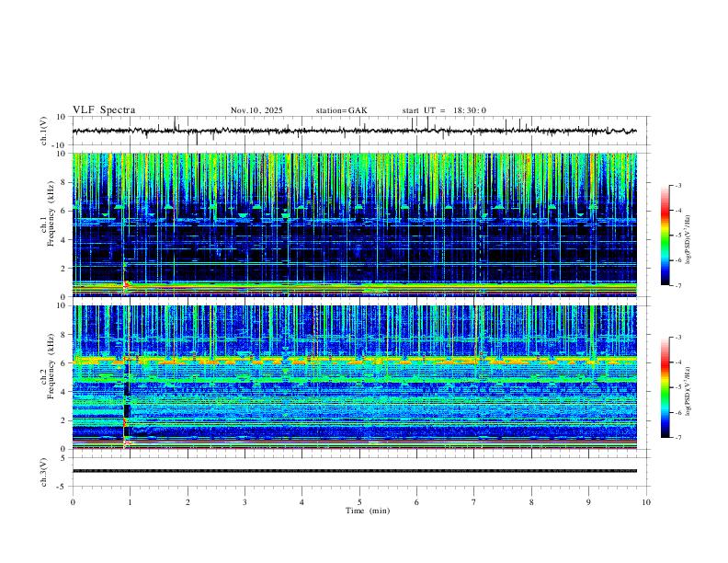Click time axis tick label "8"
This screenshot has height=563, width=728.
531,502
